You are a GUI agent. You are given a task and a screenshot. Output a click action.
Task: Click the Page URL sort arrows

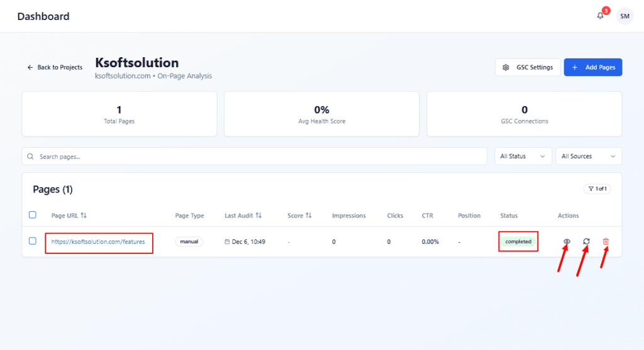[84, 216]
